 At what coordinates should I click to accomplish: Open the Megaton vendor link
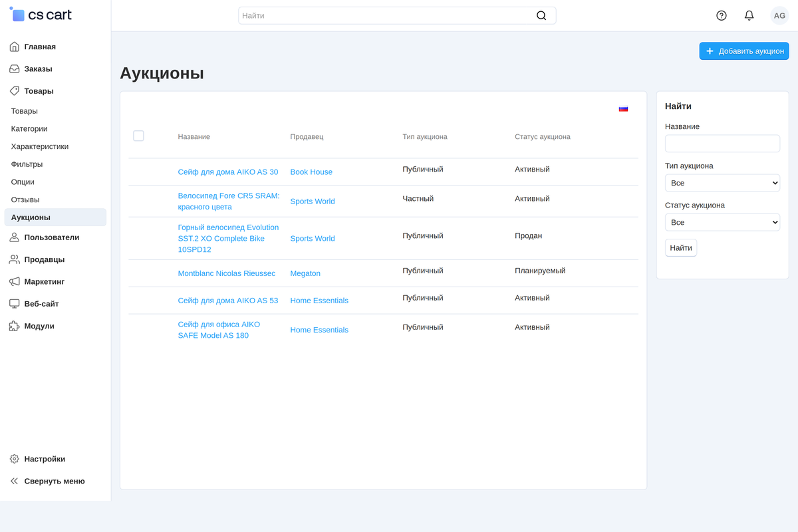click(305, 273)
